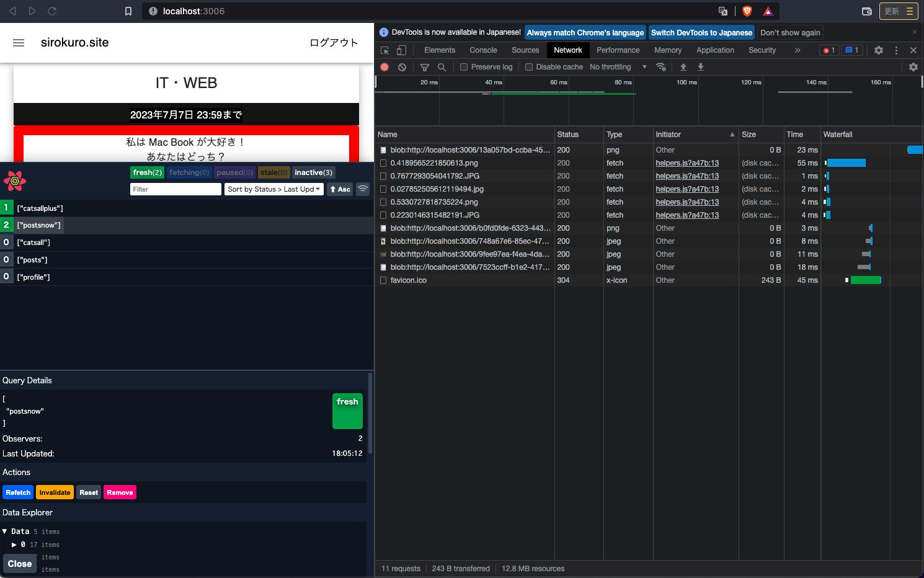This screenshot has width=924, height=578.
Task: Open No throttling dropdown
Action: (618, 67)
